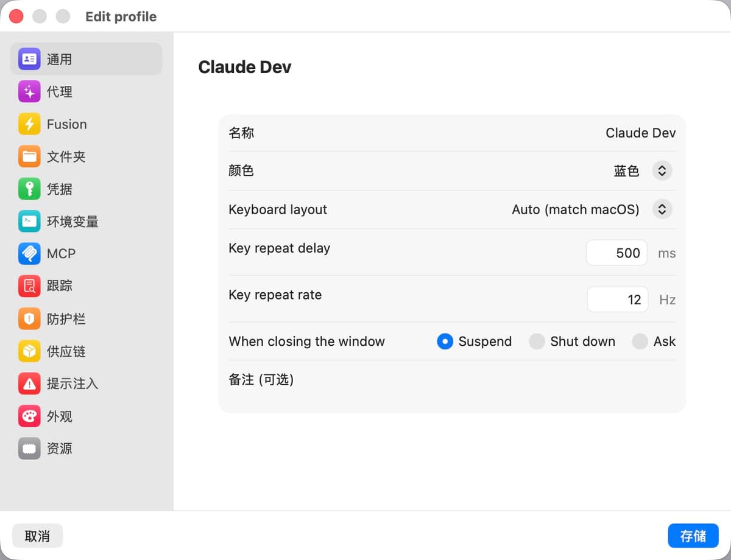Click the 外观 palette icon
This screenshot has height=560, width=731.
29,416
